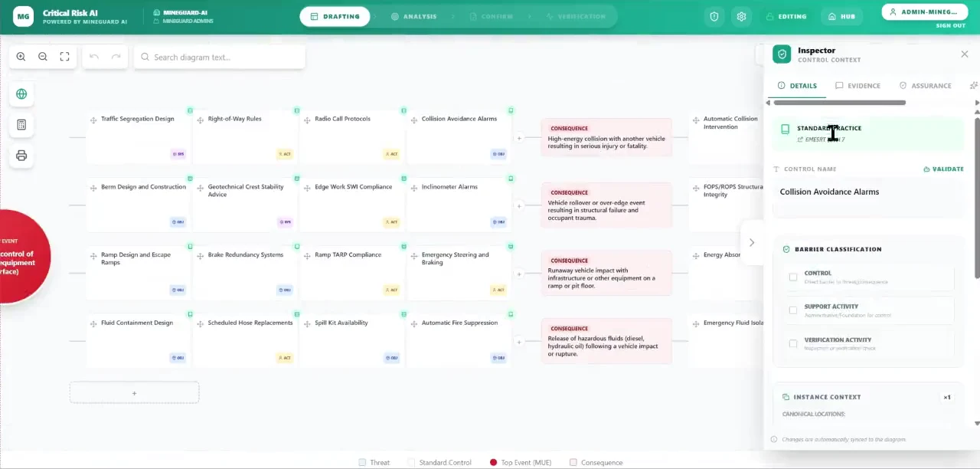The image size is (980, 469).
Task: Toggle Threat legend checkbox
Action: click(362, 462)
